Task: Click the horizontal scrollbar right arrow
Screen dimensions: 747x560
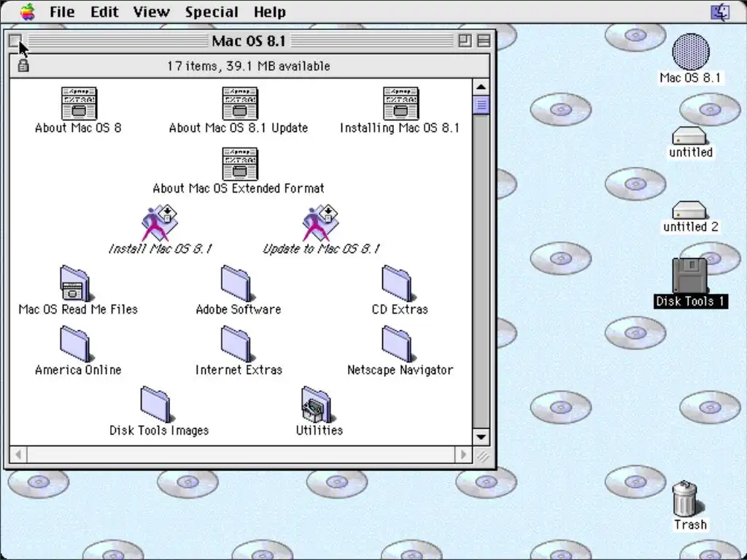Action: 463,455
